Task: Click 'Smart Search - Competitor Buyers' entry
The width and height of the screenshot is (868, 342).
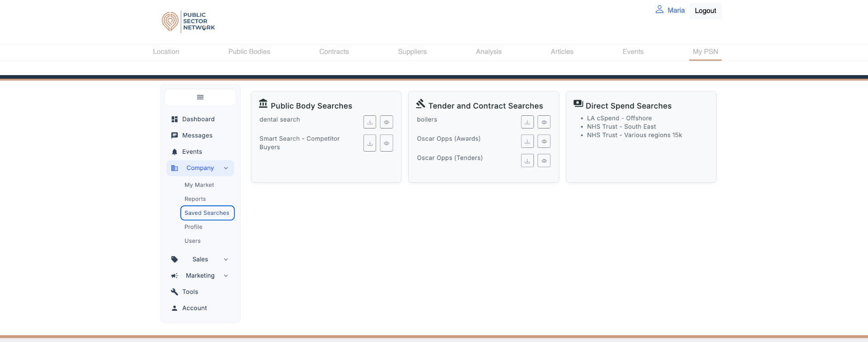Action: pyautogui.click(x=299, y=143)
